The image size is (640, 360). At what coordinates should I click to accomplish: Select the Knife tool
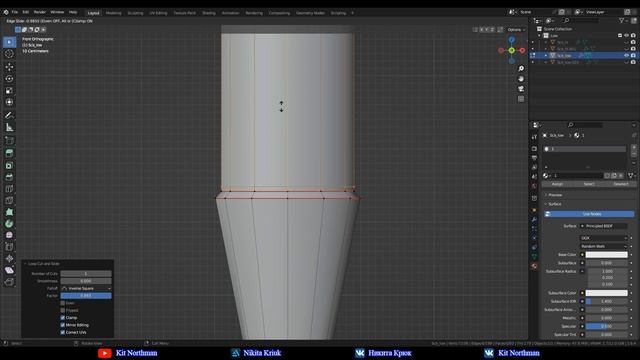coord(9,200)
